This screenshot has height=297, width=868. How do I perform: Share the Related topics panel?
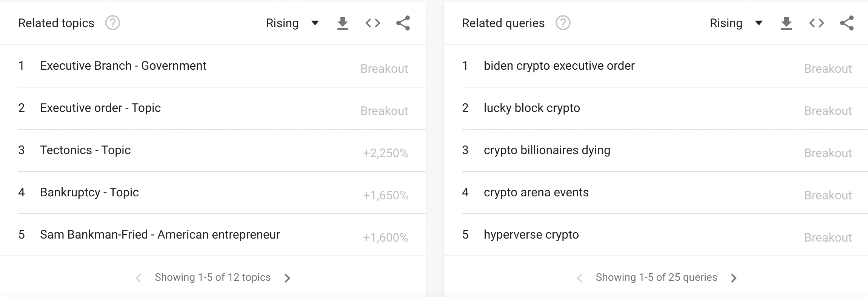pos(403,23)
